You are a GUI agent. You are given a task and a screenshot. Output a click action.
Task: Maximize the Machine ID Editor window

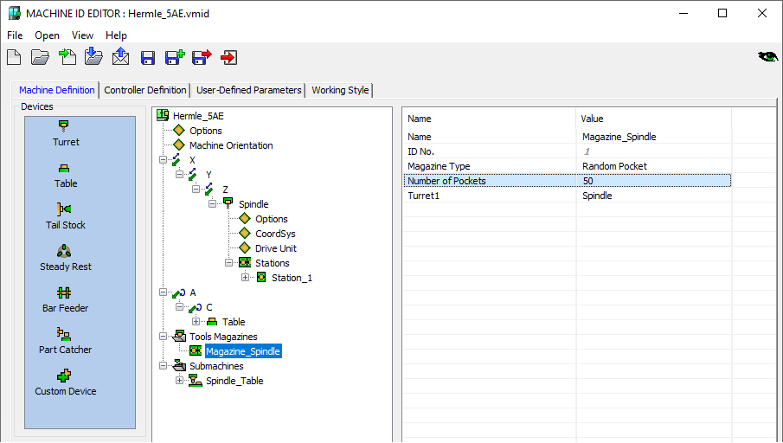click(722, 13)
